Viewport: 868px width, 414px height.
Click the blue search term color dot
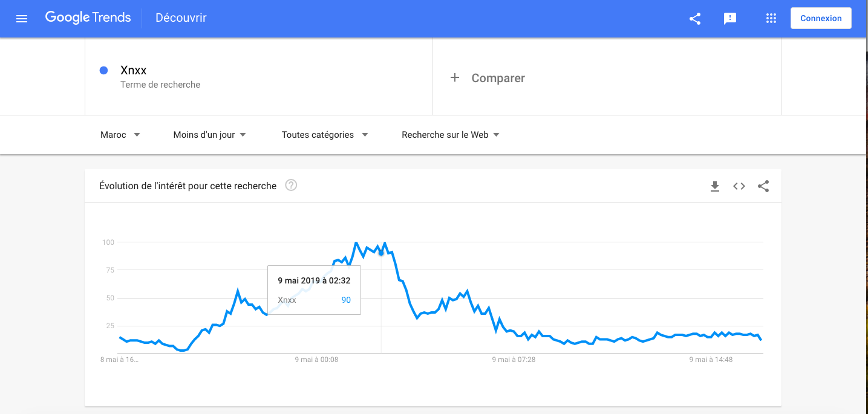(x=103, y=71)
